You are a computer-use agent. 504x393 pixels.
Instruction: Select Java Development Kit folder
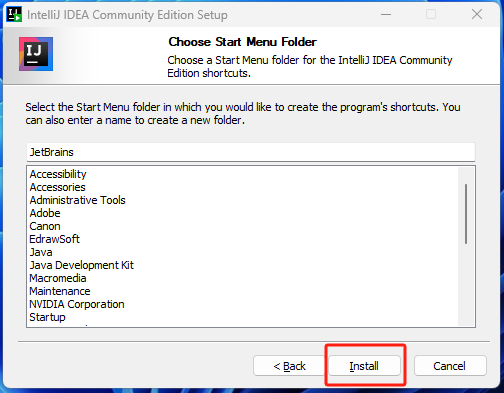82,265
